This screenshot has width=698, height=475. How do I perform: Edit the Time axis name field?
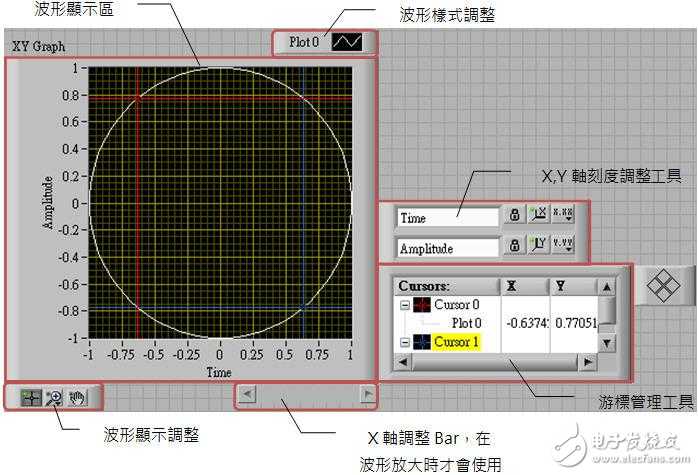[x=447, y=218]
